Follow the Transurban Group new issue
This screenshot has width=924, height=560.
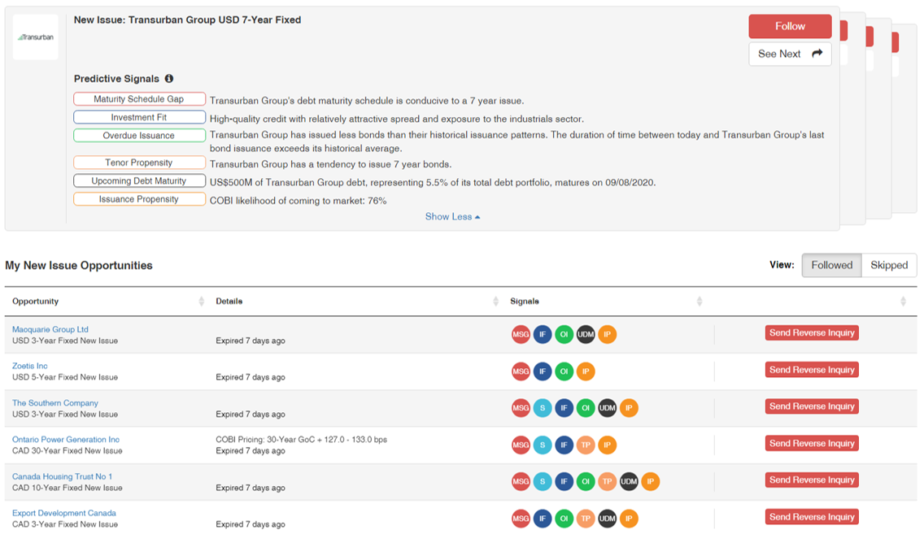[790, 26]
